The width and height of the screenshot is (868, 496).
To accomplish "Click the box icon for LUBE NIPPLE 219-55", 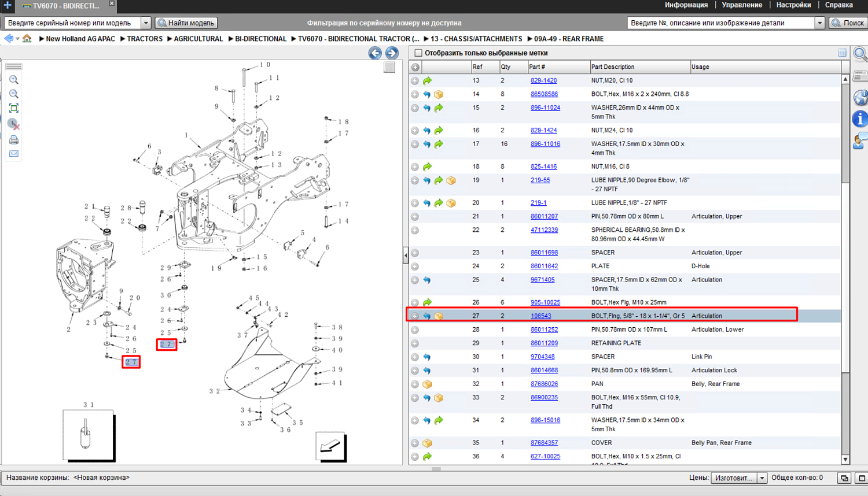I will 451,180.
